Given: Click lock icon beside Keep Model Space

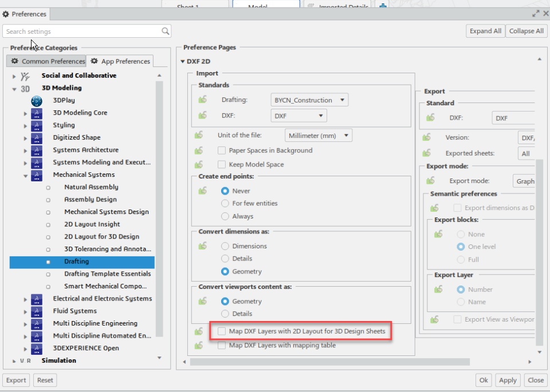Looking at the screenshot, I should coord(199,164).
